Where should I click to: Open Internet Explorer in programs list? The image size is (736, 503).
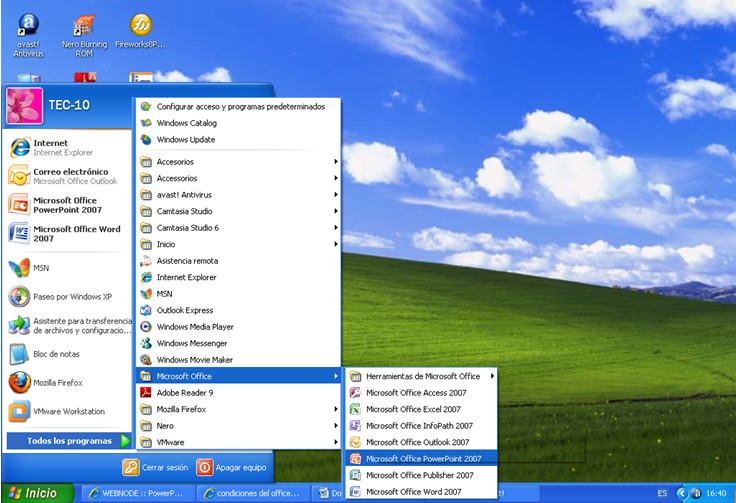[x=238, y=277]
